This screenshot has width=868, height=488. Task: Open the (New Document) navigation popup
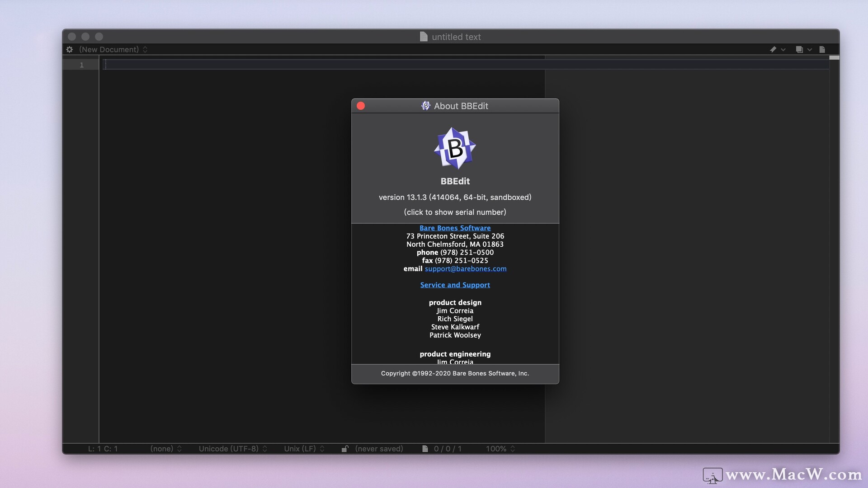113,49
